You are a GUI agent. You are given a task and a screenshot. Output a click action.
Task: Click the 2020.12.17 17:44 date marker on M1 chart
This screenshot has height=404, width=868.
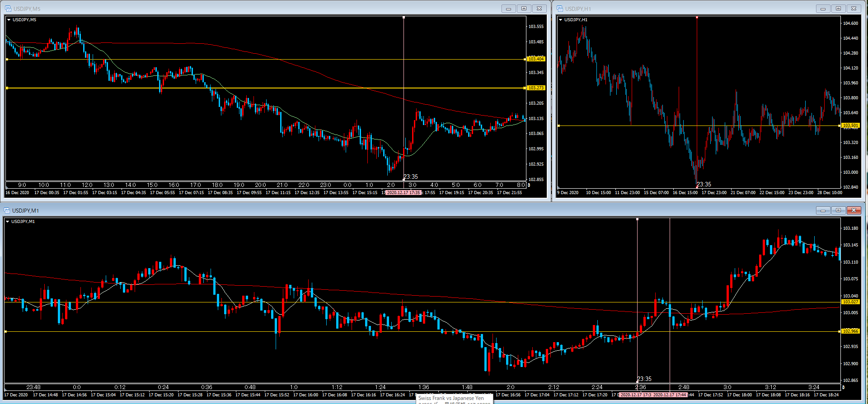[670, 395]
